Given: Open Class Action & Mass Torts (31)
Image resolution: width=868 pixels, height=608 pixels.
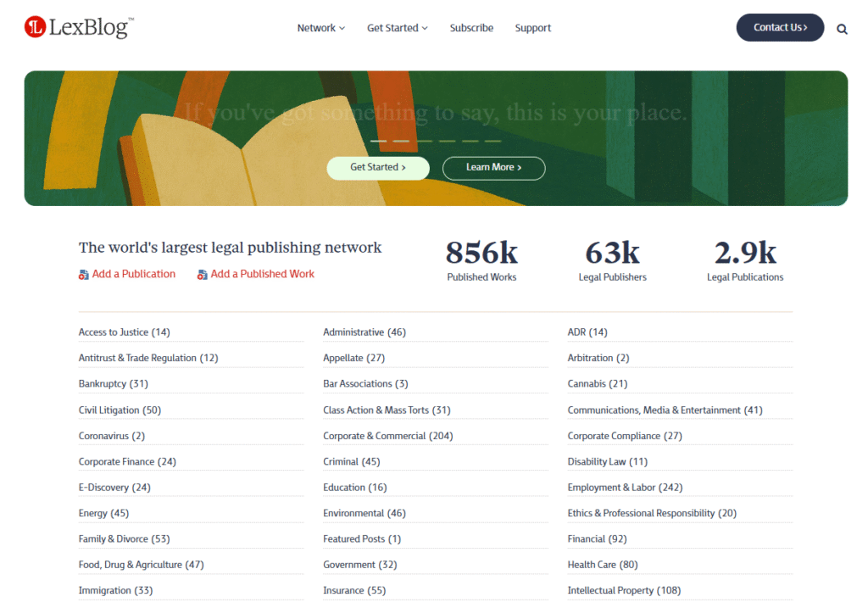Looking at the screenshot, I should point(387,410).
